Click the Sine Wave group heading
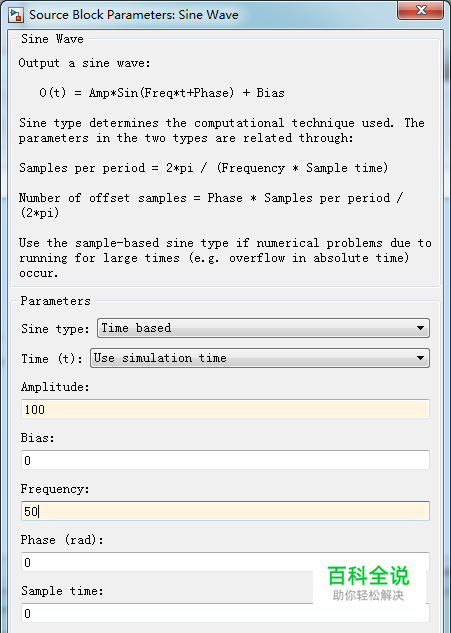Screen dimensions: 451x633 pyautogui.click(x=52, y=39)
